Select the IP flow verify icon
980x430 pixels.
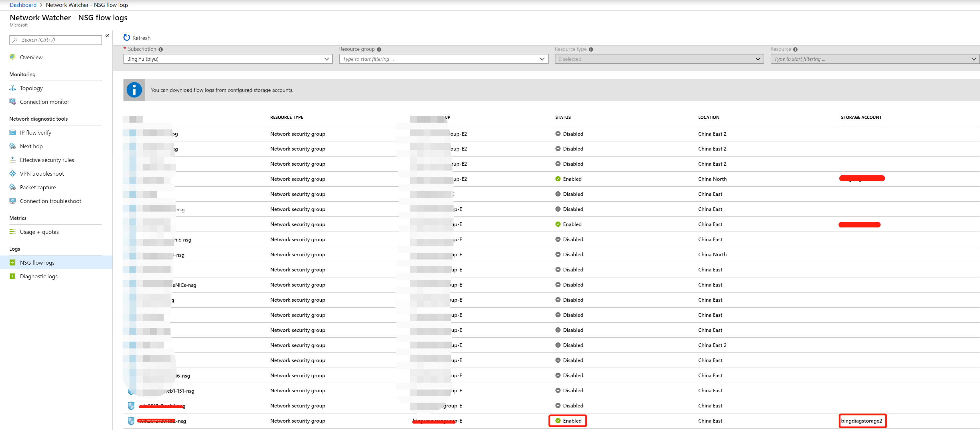[13, 132]
